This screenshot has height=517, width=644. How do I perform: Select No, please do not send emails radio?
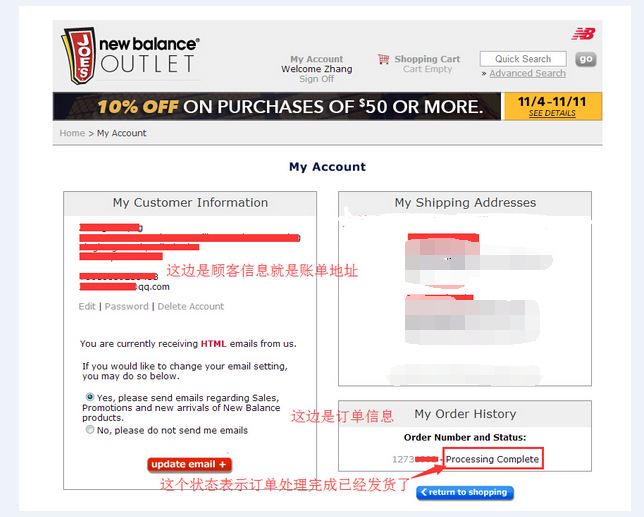[x=90, y=430]
